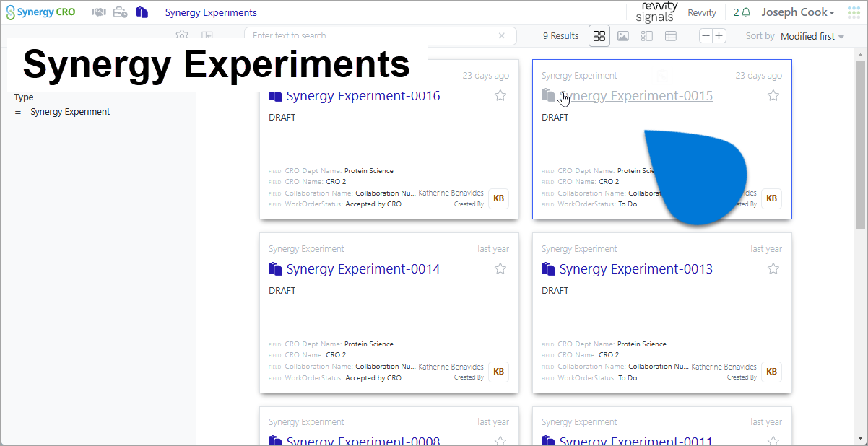Viewport: 868px width, 446px height.
Task: Click the Synergy CRO logo
Action: pyautogui.click(x=41, y=12)
